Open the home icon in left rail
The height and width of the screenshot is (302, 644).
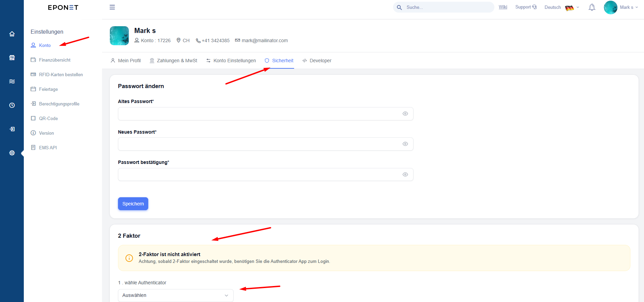12,34
